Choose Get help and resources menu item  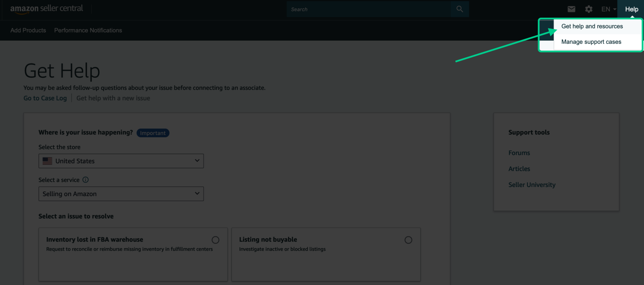point(592,26)
